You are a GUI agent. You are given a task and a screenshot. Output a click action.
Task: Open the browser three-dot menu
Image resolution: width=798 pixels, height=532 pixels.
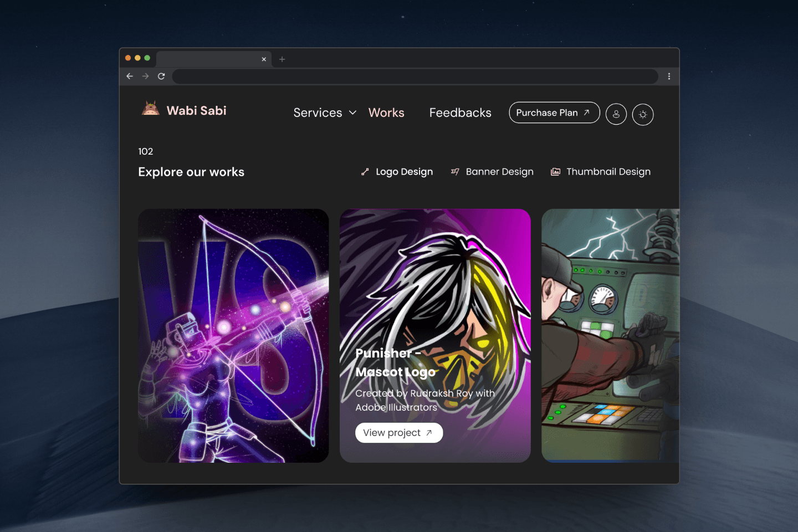669,76
